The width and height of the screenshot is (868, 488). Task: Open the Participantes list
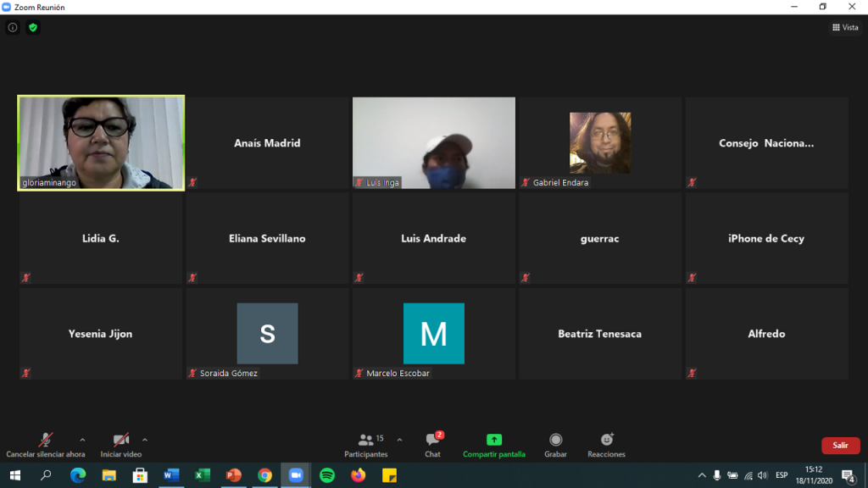pos(366,444)
